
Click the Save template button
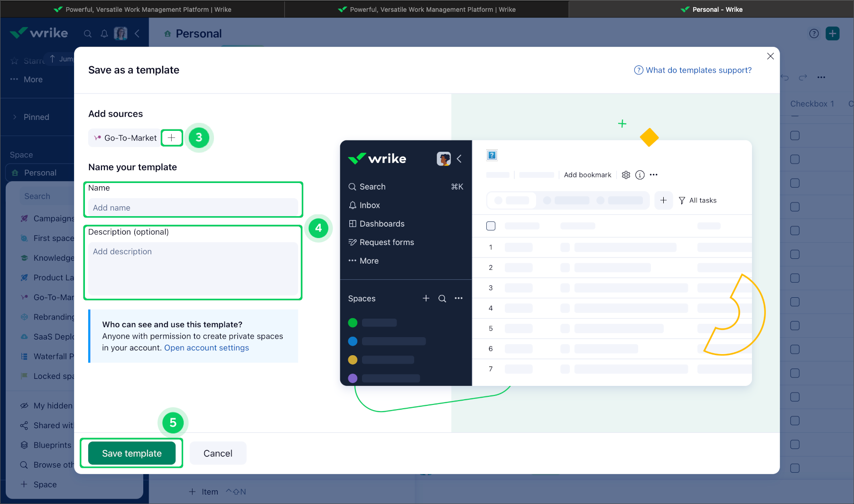[131, 453]
